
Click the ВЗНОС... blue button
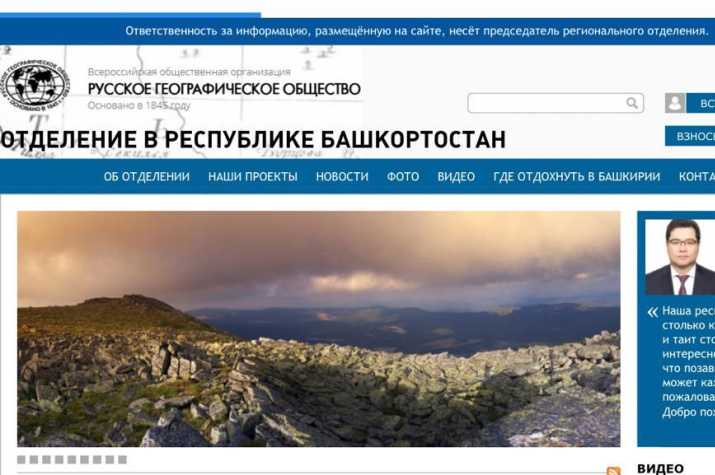[690, 136]
